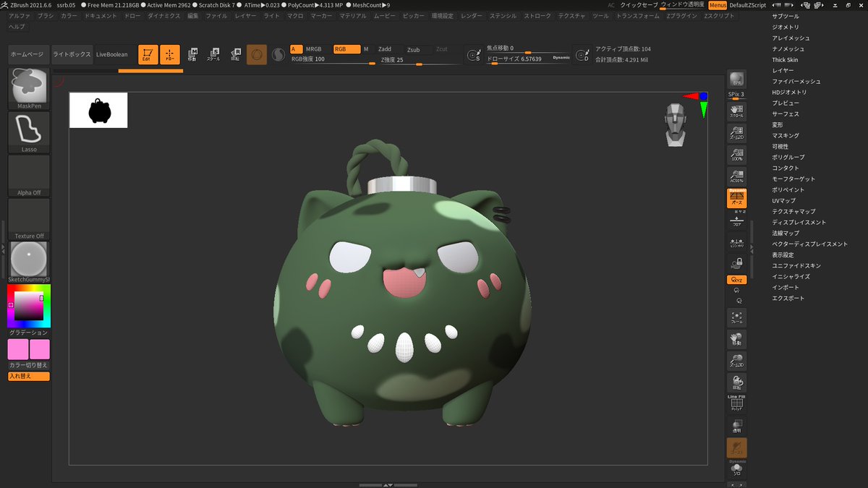
Task: Expand マスキング section
Action: tap(786, 135)
